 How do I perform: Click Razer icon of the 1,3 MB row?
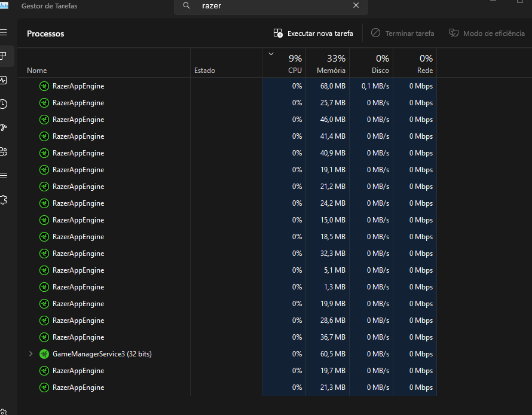[44, 287]
